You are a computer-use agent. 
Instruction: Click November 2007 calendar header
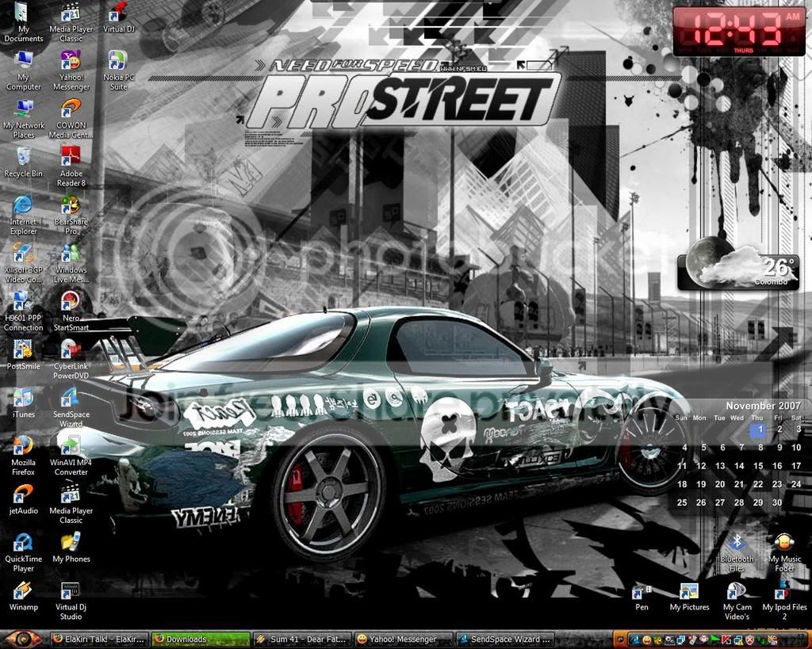tap(763, 406)
